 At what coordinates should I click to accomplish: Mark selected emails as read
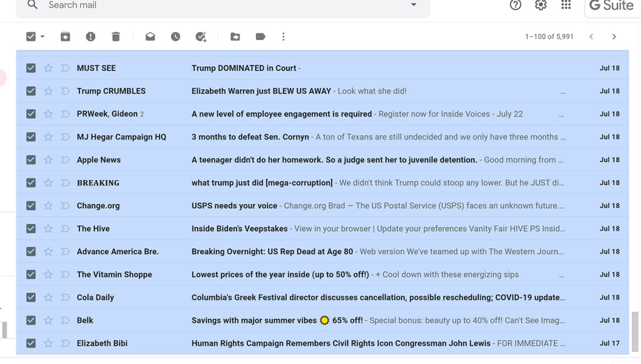click(x=150, y=37)
